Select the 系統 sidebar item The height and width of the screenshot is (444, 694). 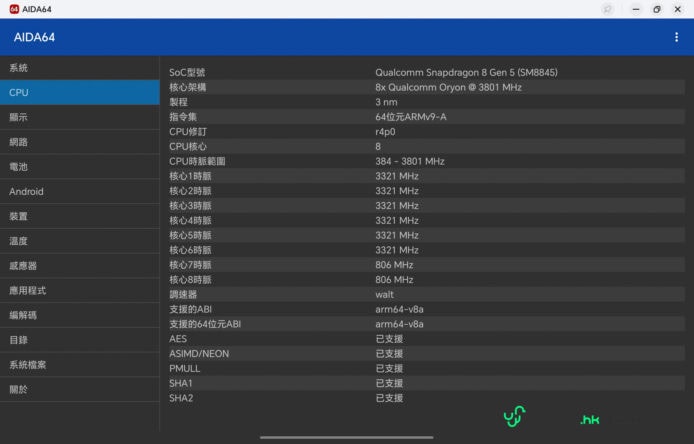80,68
